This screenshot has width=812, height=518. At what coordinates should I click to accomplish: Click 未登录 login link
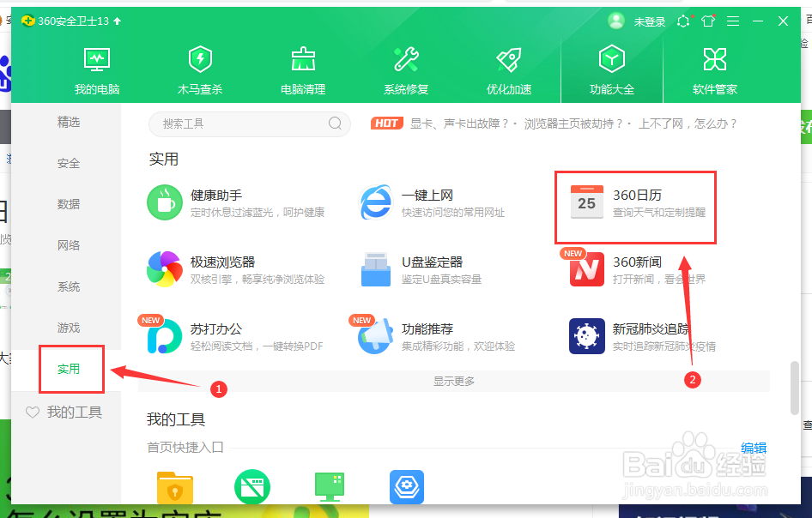click(650, 21)
